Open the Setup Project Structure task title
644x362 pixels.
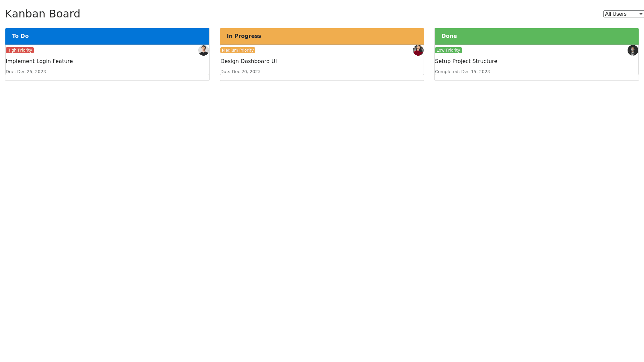tap(466, 61)
